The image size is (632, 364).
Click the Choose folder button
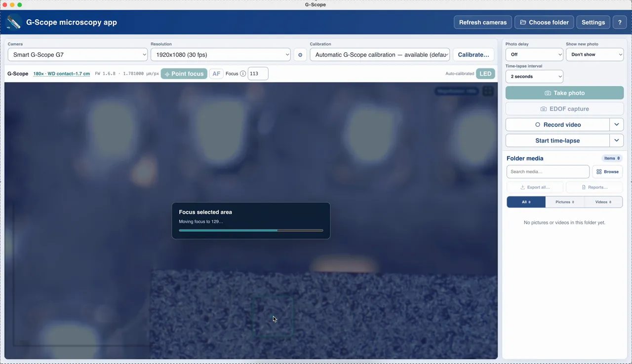click(x=544, y=22)
